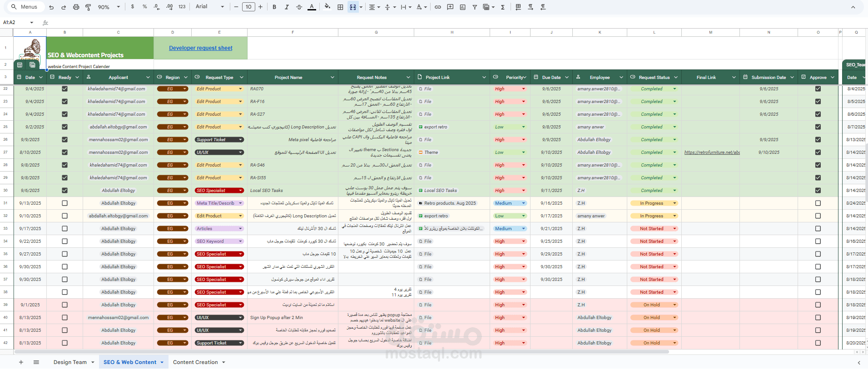Check Ready box for row 31 dated 9/13/2025
Screen dimensions: 868x369
[x=64, y=203]
